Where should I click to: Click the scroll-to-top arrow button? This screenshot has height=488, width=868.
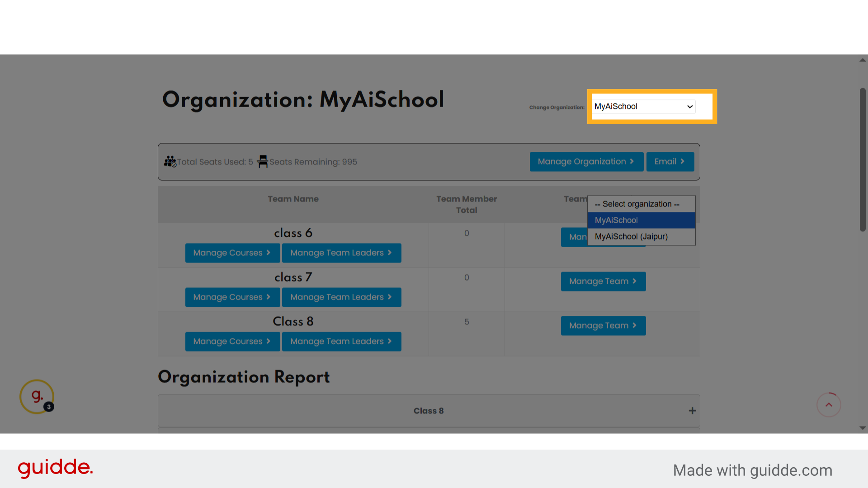(x=829, y=405)
